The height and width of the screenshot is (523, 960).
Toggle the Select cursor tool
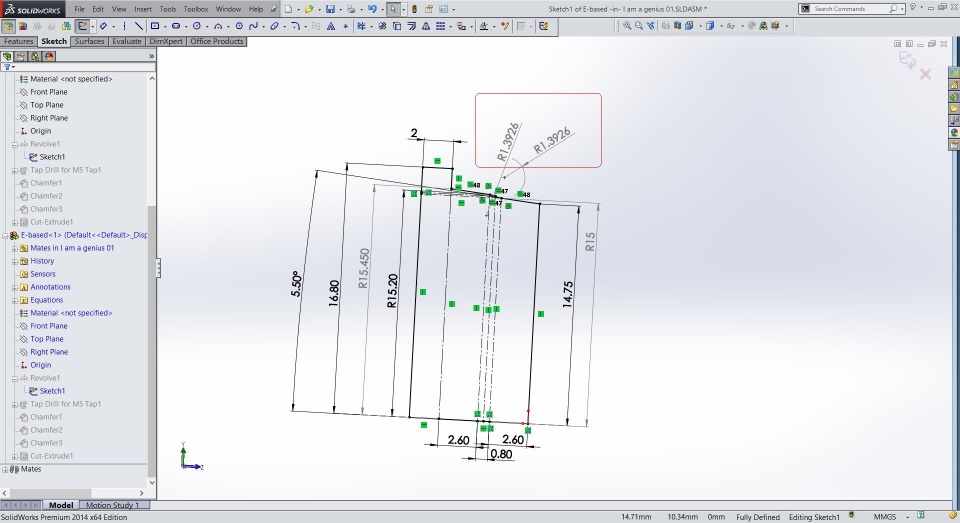pos(393,9)
